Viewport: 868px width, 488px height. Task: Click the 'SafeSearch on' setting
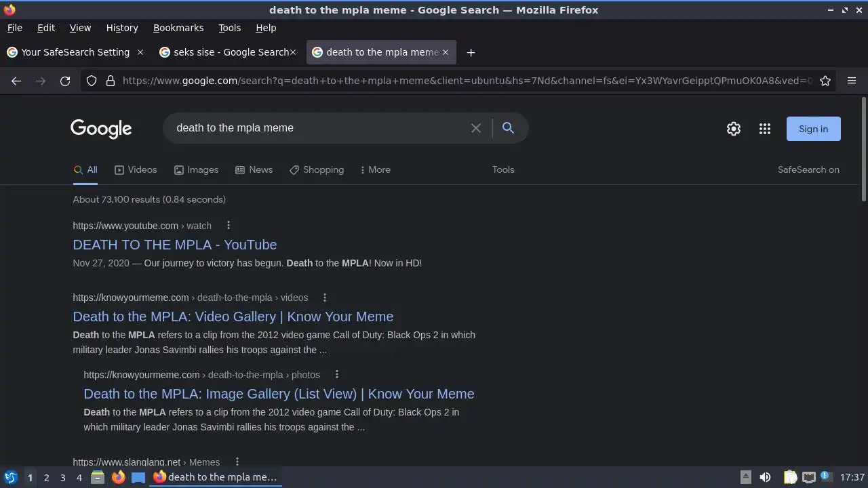click(x=808, y=169)
